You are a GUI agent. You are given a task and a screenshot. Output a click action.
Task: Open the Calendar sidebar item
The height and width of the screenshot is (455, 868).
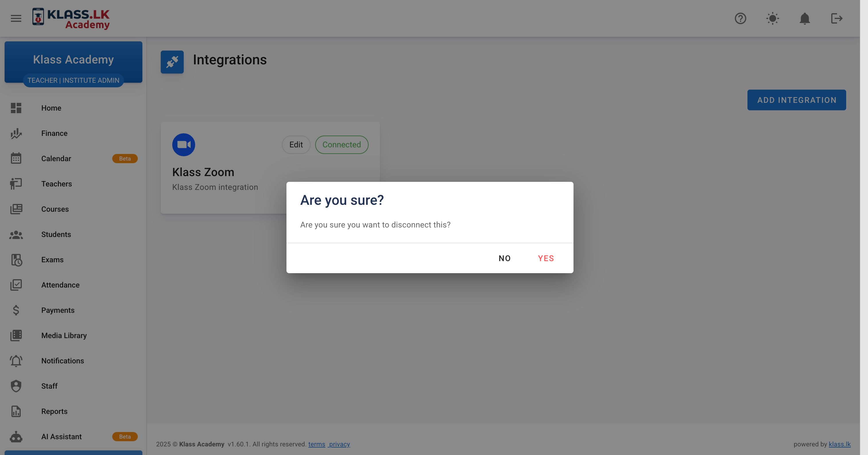(x=56, y=159)
